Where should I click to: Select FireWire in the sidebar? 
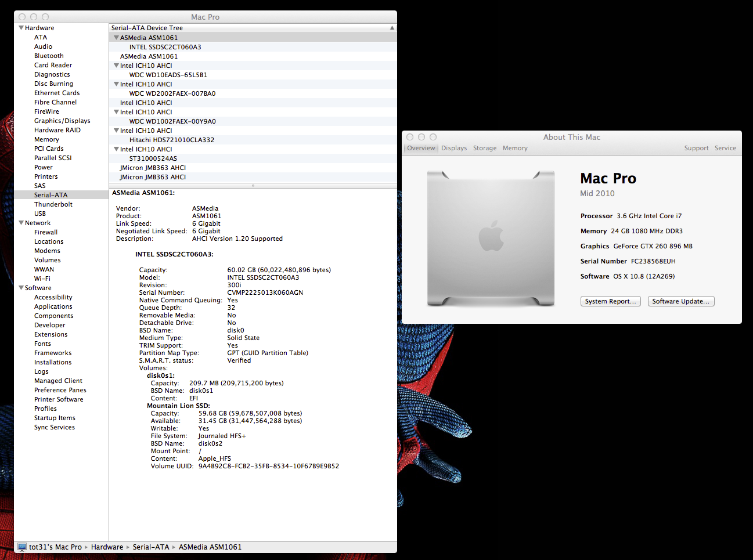[x=46, y=111]
